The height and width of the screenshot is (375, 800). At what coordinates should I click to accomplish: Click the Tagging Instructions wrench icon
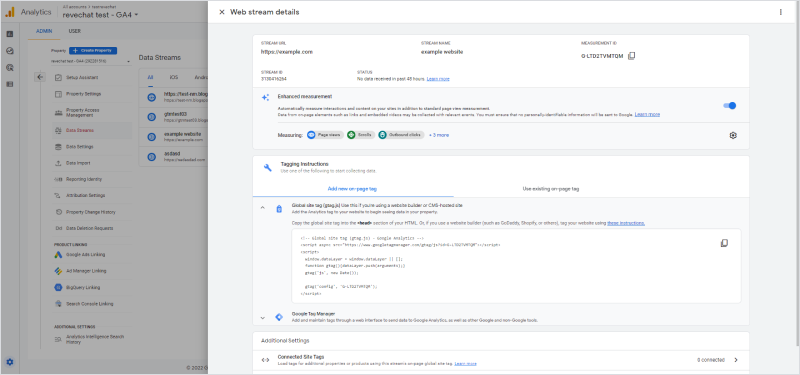267,167
